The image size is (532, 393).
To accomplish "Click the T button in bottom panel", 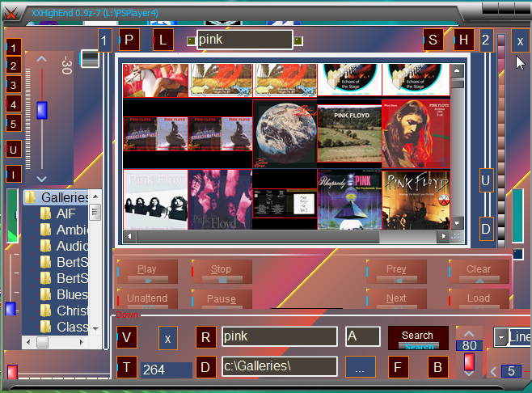I will click(127, 367).
